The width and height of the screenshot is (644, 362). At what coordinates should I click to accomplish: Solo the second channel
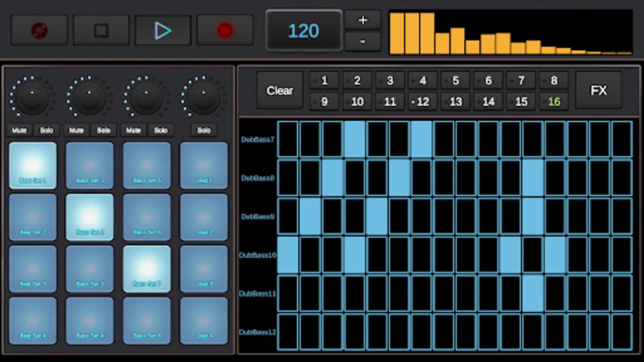click(104, 130)
